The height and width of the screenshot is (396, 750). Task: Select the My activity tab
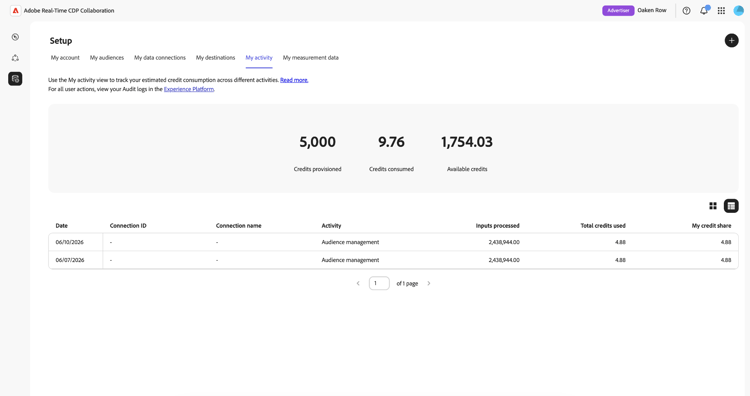pyautogui.click(x=259, y=57)
